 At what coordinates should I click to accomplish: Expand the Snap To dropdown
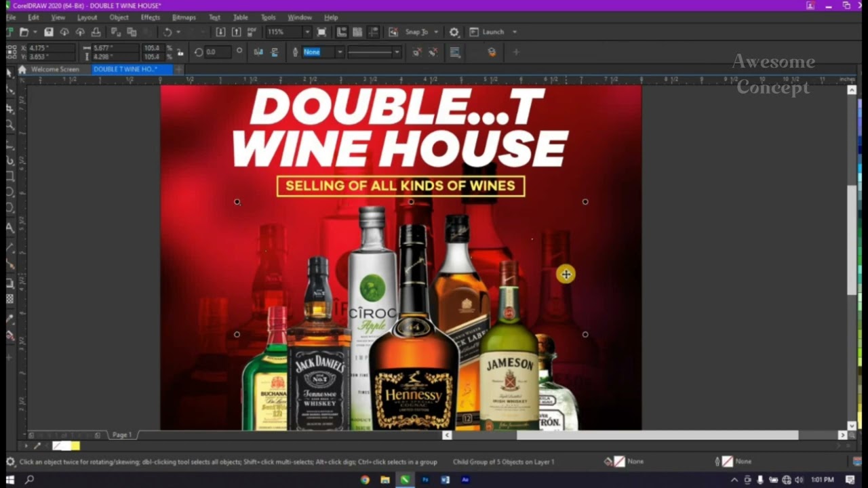[436, 32]
